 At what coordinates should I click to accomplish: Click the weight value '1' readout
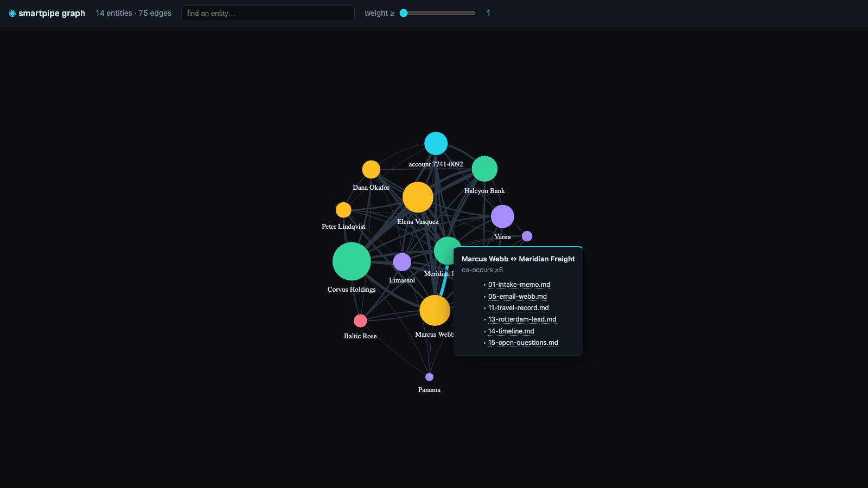488,13
